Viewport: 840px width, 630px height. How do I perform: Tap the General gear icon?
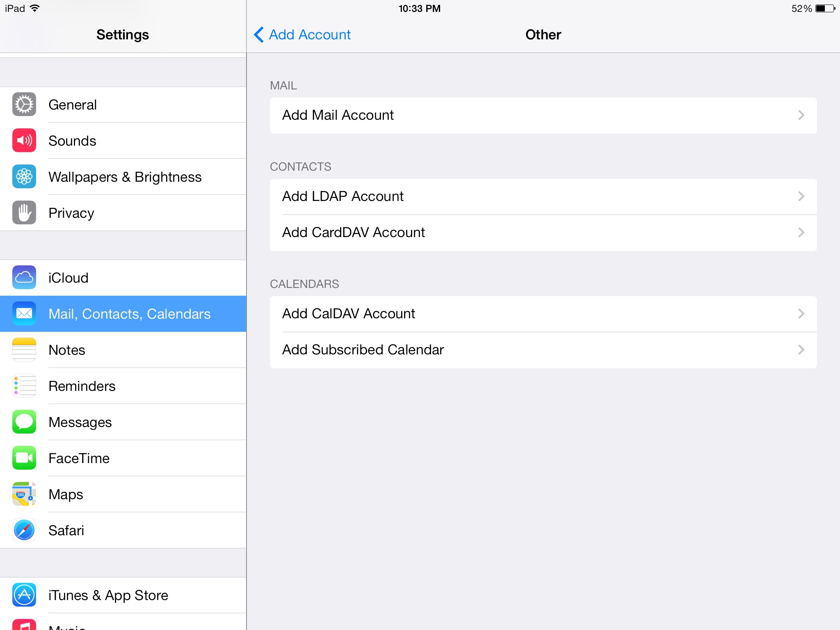(x=24, y=105)
